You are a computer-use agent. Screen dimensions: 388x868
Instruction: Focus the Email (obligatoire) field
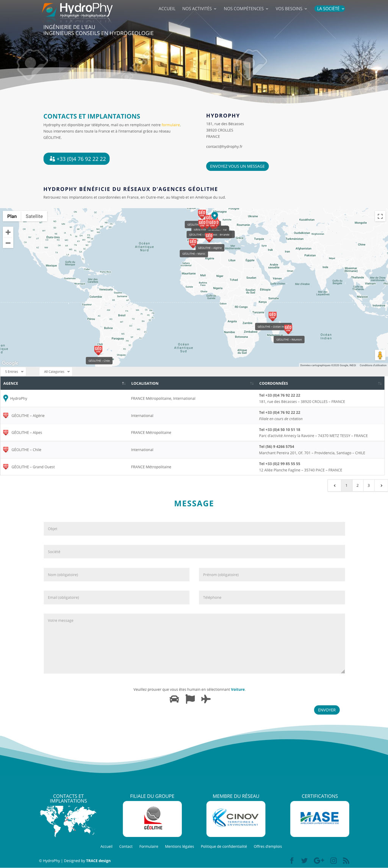116,597
